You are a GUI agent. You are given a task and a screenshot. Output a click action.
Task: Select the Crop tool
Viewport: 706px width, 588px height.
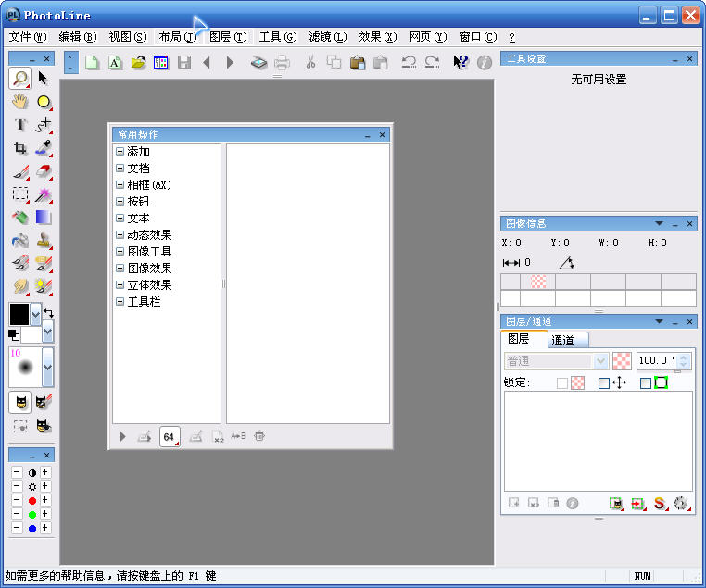[19, 148]
